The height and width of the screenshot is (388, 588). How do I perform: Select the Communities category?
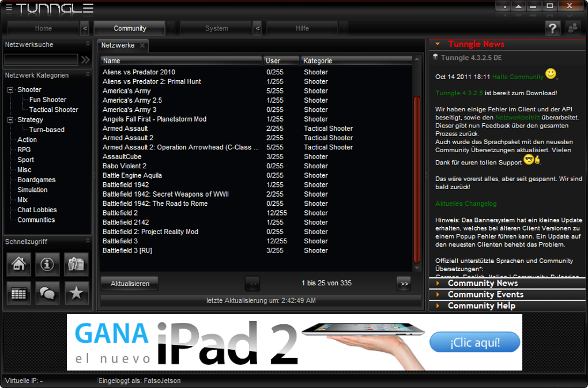(x=36, y=220)
